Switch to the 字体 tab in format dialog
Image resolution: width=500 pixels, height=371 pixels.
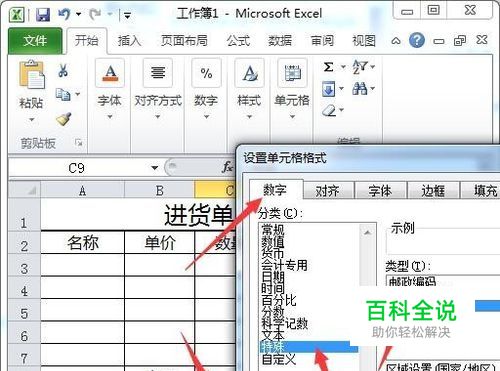tap(380, 191)
